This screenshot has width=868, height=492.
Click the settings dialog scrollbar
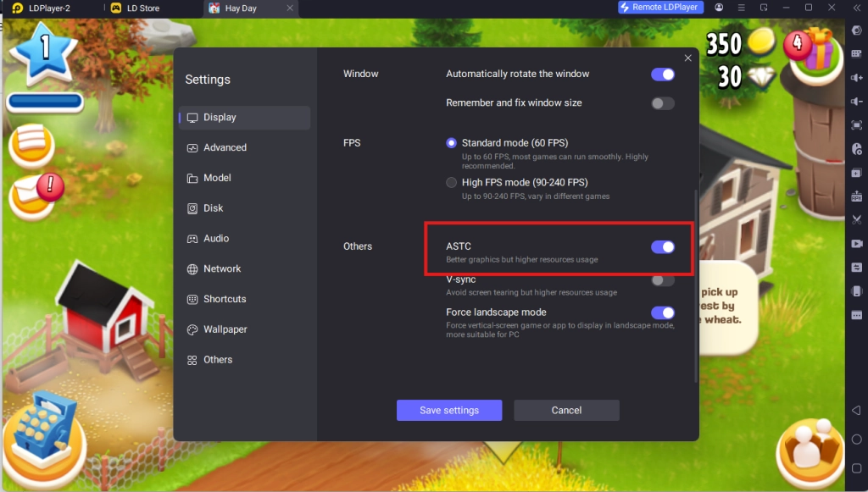[x=696, y=286]
